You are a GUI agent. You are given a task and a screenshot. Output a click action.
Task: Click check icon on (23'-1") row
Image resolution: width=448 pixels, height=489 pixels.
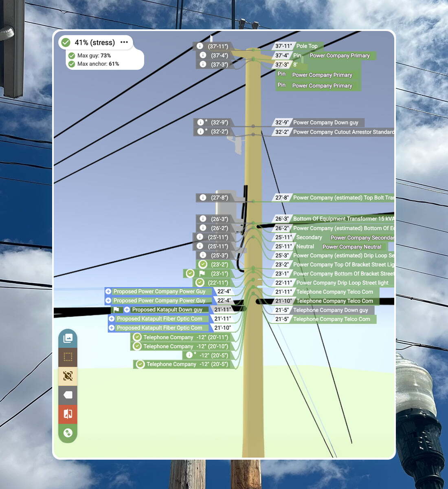coord(190,273)
